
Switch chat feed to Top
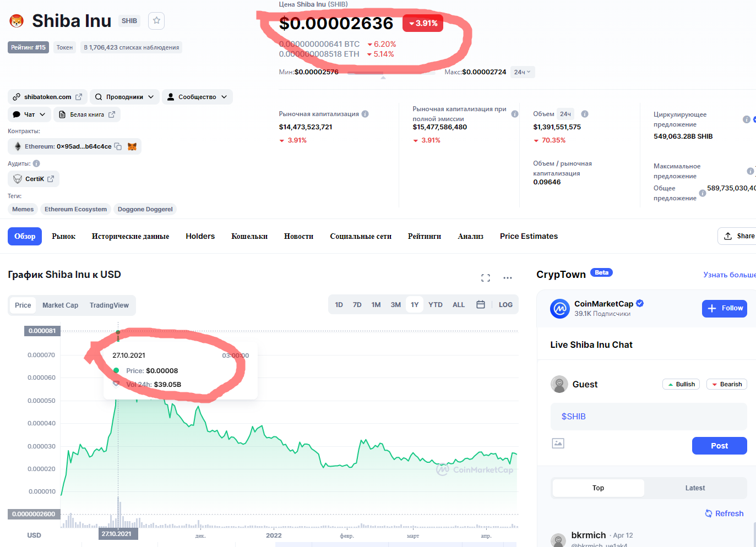pyautogui.click(x=599, y=488)
